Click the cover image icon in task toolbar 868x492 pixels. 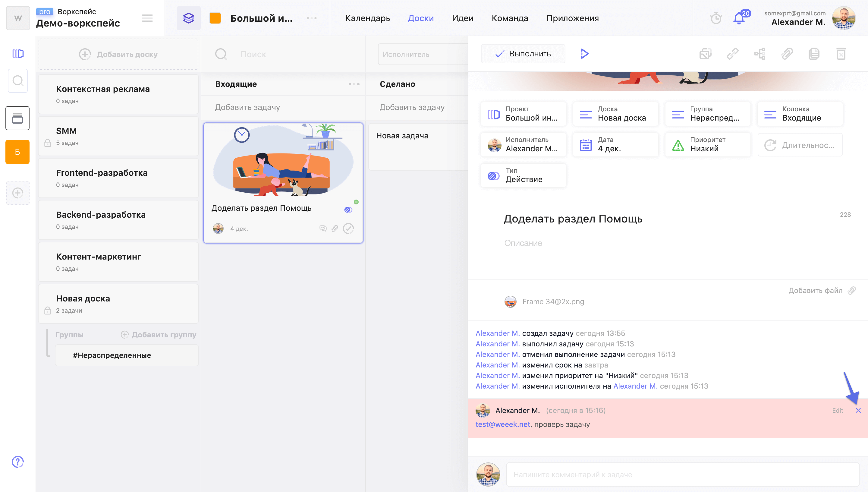(705, 54)
